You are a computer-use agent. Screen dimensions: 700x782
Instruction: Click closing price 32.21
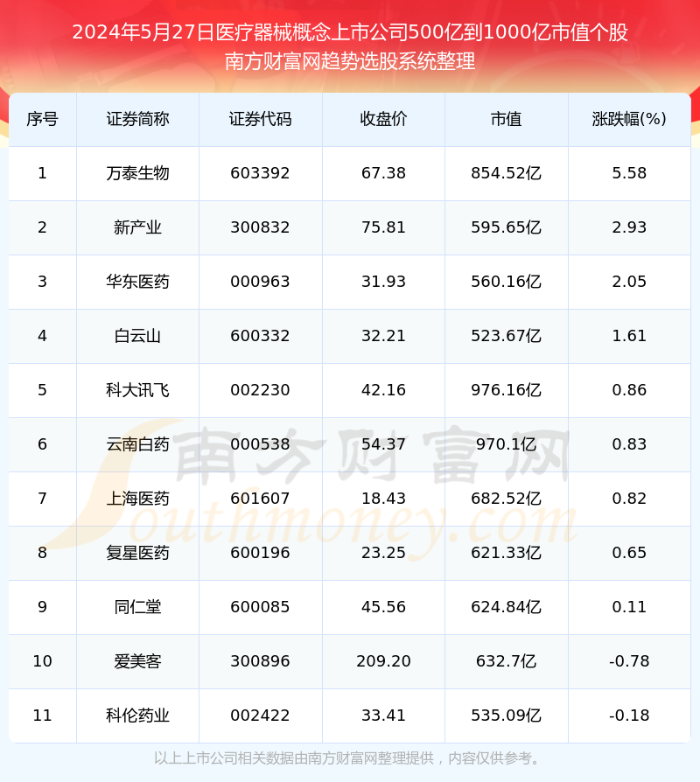click(x=383, y=336)
